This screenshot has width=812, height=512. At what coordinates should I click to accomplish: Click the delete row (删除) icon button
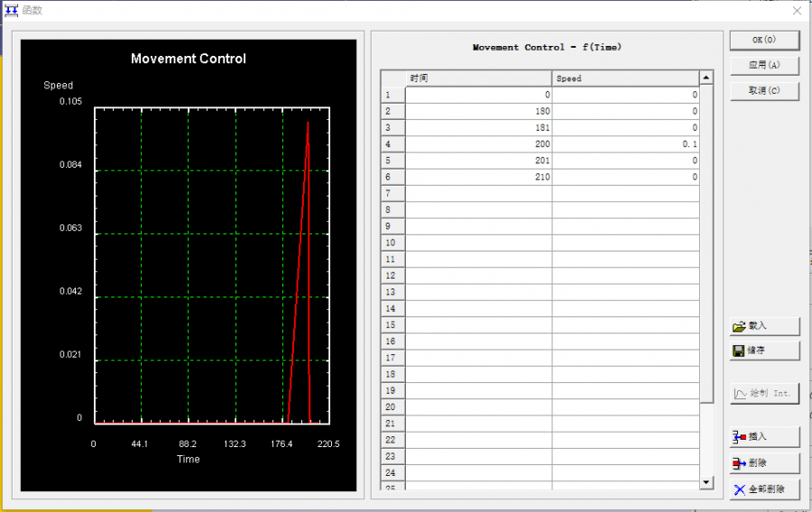click(739, 462)
